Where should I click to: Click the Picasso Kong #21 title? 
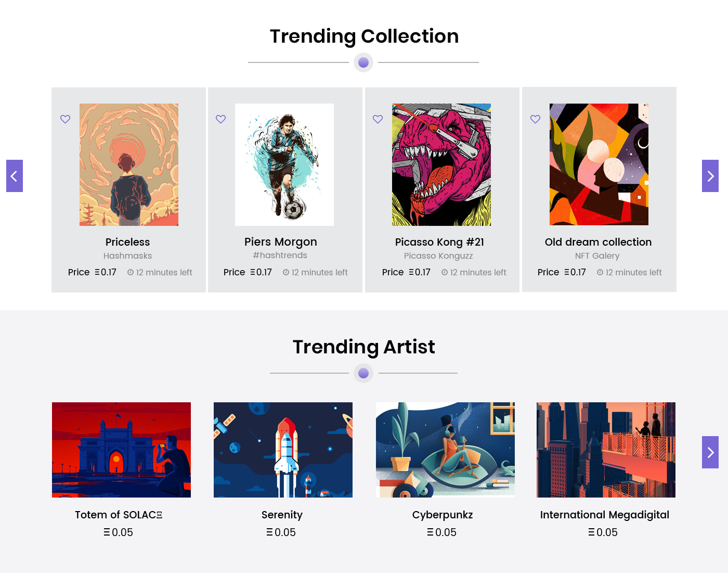point(439,242)
